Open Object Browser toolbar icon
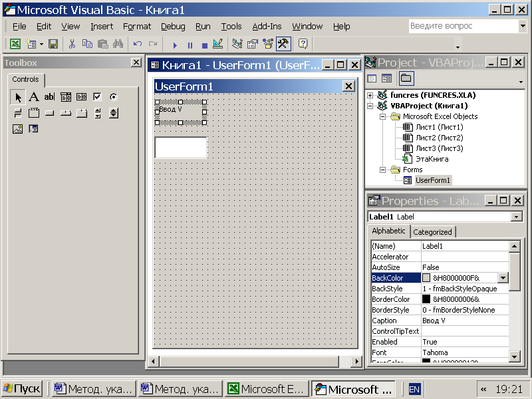532x399 pixels. pyautogui.click(x=268, y=44)
